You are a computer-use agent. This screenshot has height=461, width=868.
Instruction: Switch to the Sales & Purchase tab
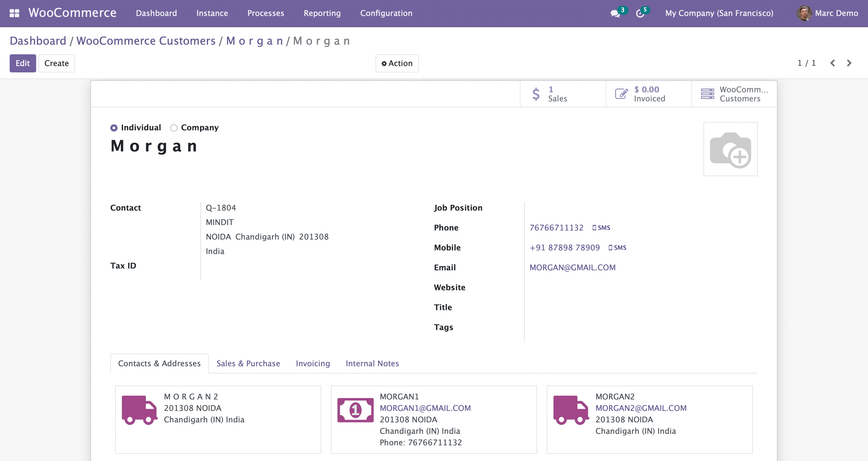pyautogui.click(x=248, y=363)
